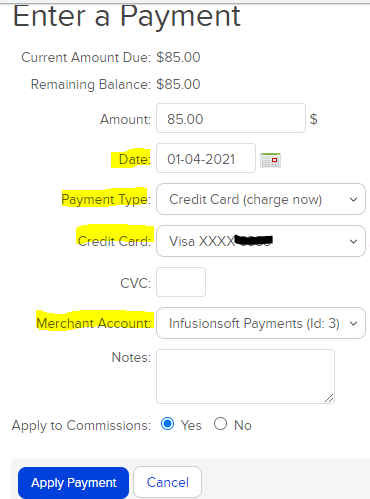Select Yes for Apply to Commissions
The image size is (370, 499).
[x=167, y=424]
